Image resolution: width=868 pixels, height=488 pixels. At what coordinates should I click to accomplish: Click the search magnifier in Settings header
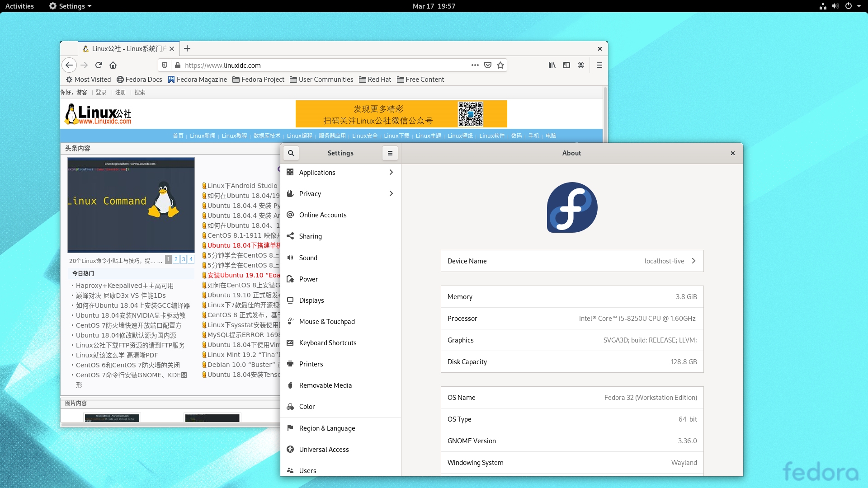click(291, 153)
